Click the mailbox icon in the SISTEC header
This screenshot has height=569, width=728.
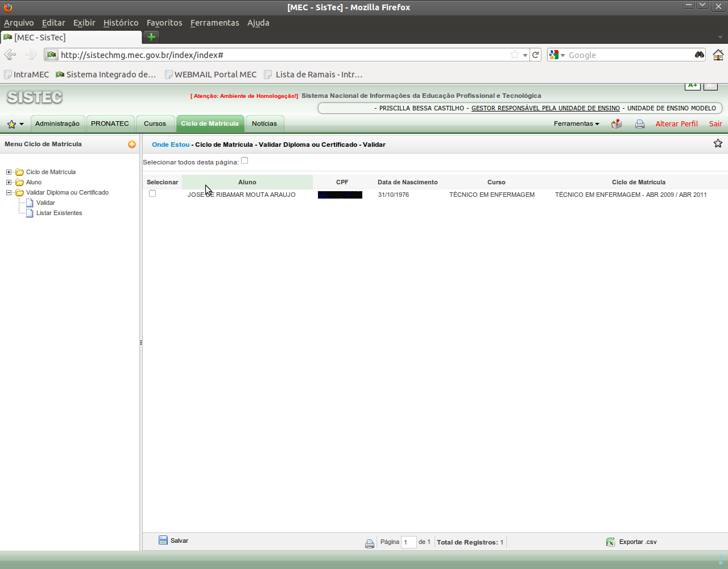click(617, 124)
